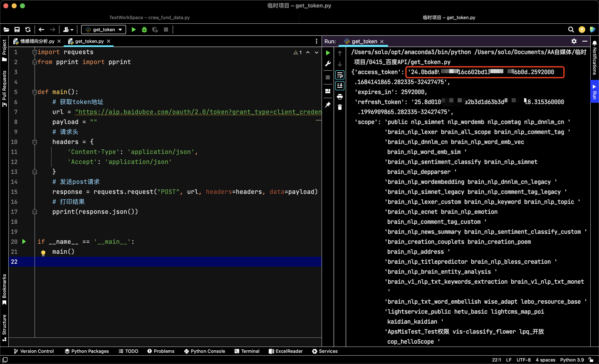Open Version Control tool window
Viewport: 599px width, 364px height.
34,351
